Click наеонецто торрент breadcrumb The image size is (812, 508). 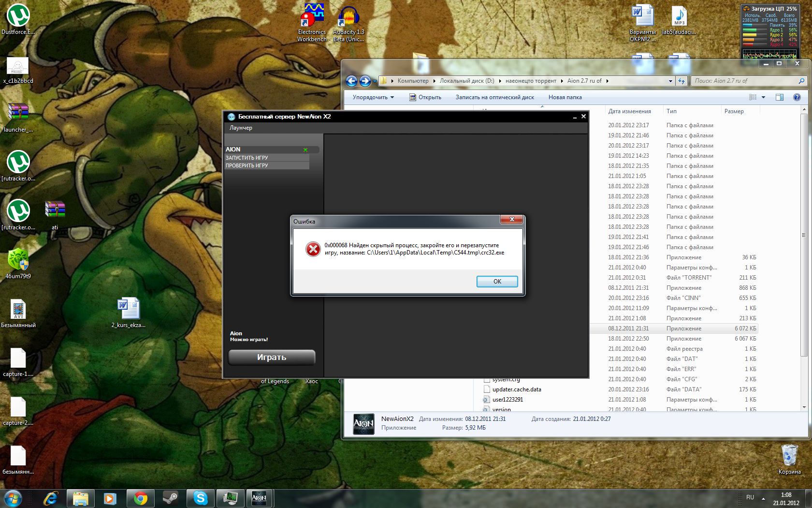(x=531, y=81)
